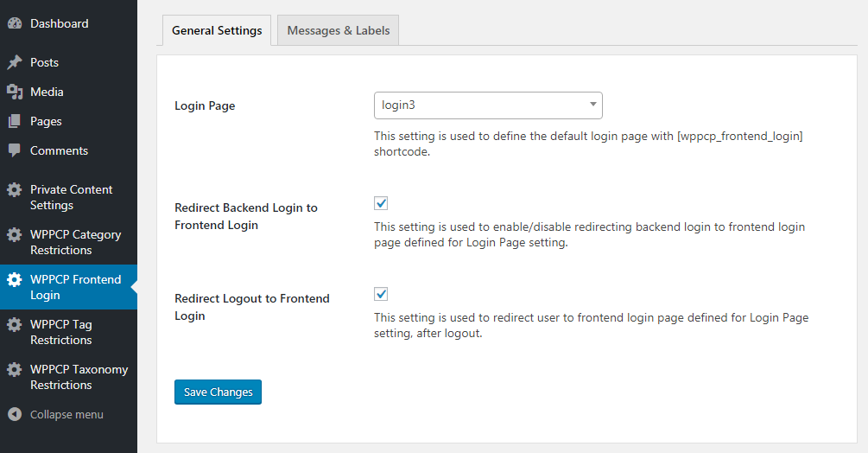Click the Posts pushpin icon
The image size is (868, 453).
(15, 62)
